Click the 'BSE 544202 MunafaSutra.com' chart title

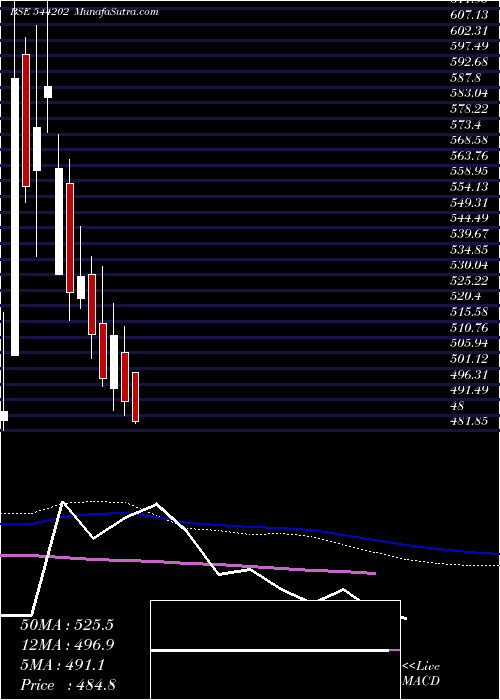pos(84,12)
